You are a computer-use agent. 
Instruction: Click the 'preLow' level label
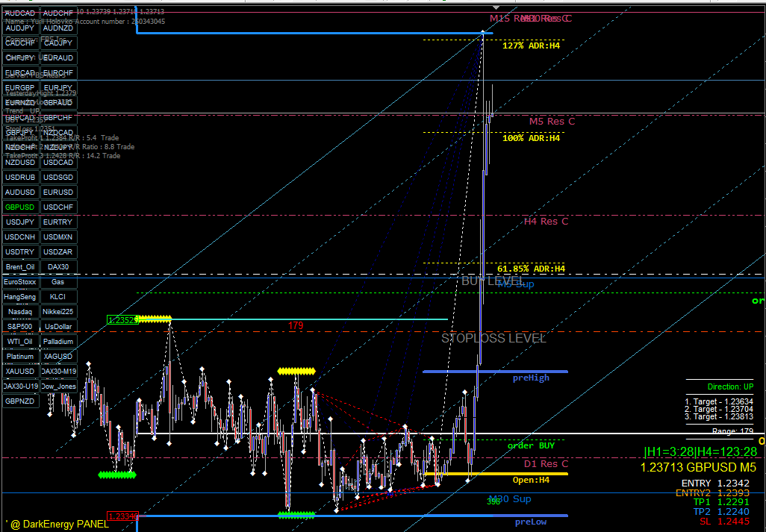531,522
